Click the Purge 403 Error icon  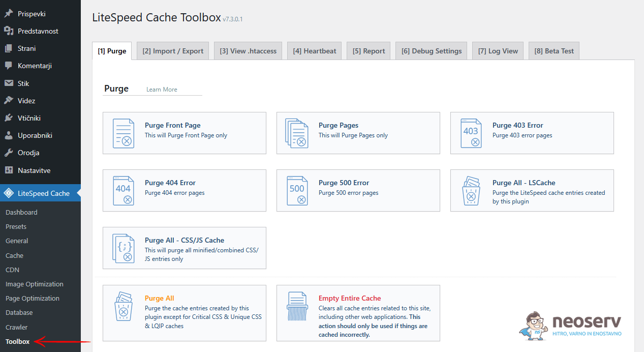pyautogui.click(x=471, y=133)
